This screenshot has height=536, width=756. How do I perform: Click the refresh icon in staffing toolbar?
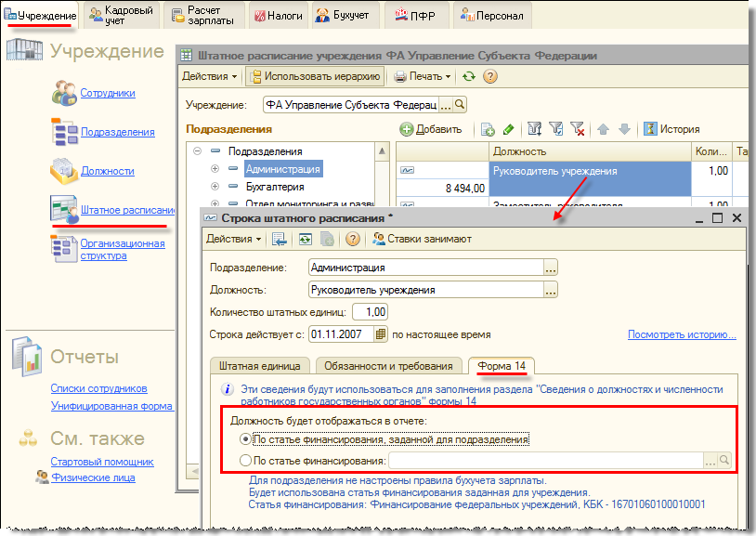469,76
